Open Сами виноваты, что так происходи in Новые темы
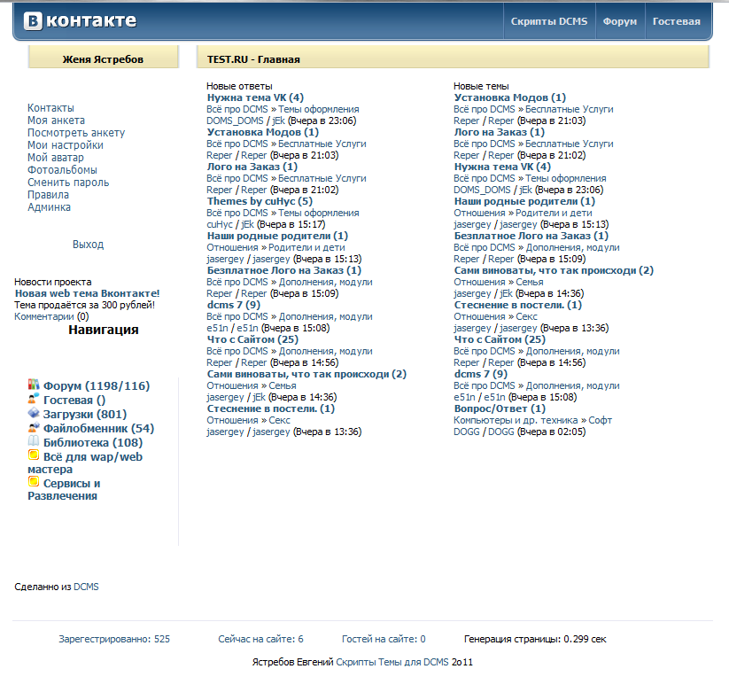729x700 pixels. 554,271
